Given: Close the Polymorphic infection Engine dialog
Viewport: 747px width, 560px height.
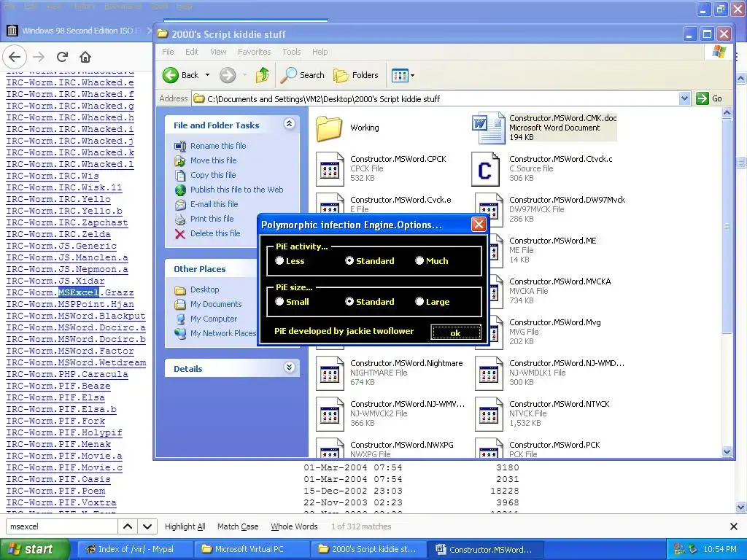Looking at the screenshot, I should pyautogui.click(x=479, y=225).
